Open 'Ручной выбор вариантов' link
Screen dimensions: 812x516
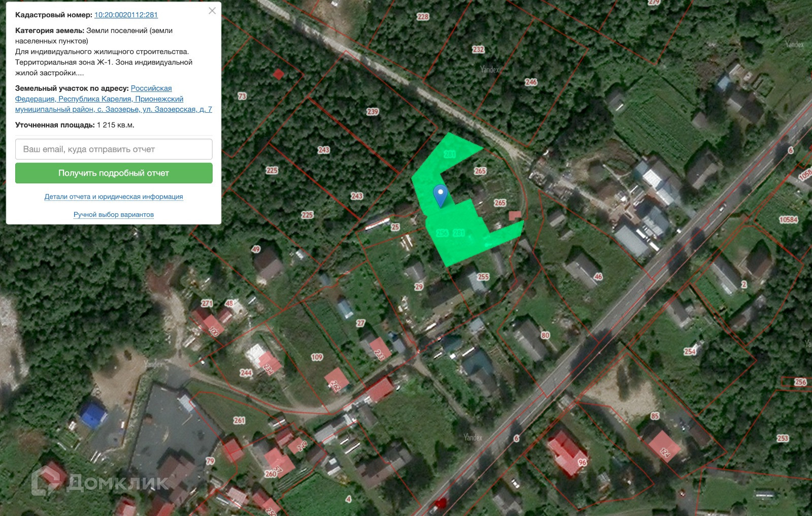114,214
